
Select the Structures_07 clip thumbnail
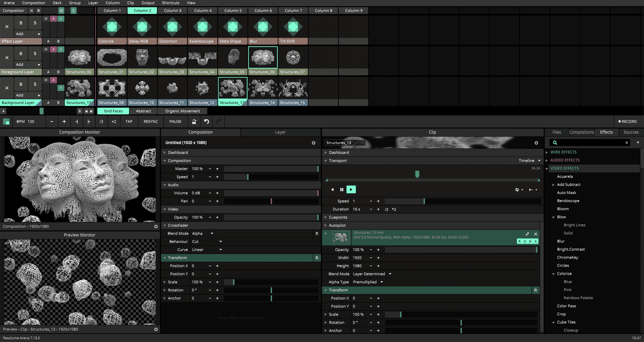[293, 57]
